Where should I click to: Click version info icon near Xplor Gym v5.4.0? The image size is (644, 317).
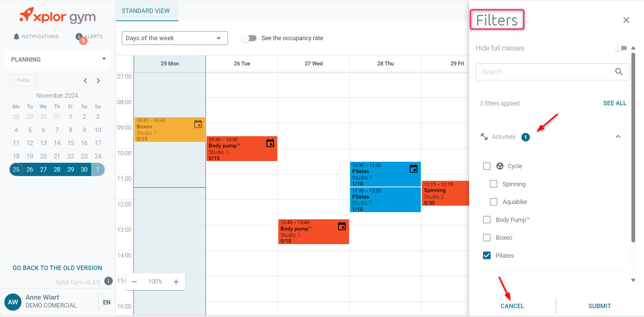pyautogui.click(x=109, y=281)
